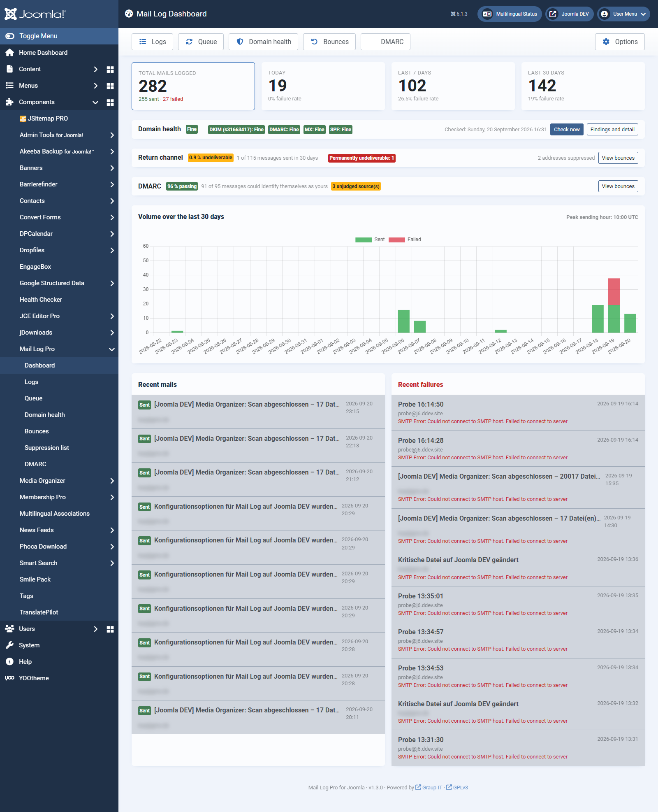Click the 3 unjudged source(s) badge
Viewport: 658px width, 812px height.
[x=356, y=186]
